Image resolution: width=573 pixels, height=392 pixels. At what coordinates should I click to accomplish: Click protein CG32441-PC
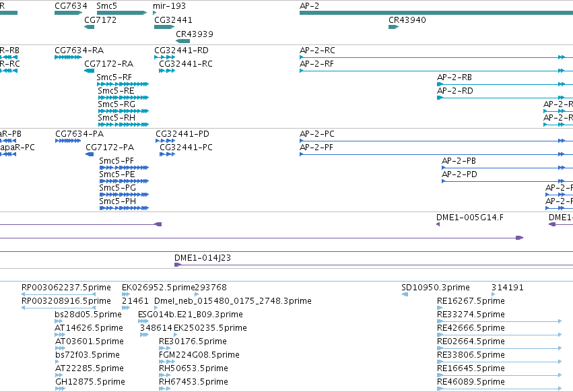(x=186, y=148)
